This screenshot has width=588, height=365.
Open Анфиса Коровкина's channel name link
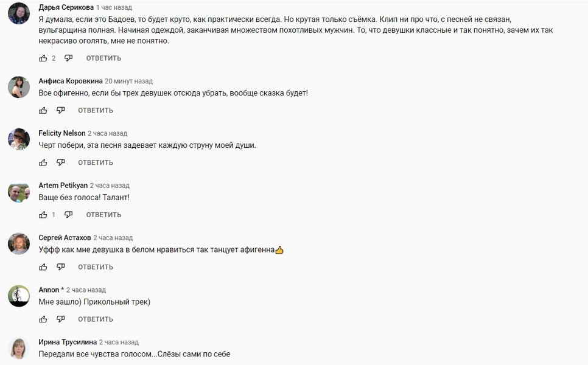pyautogui.click(x=70, y=81)
